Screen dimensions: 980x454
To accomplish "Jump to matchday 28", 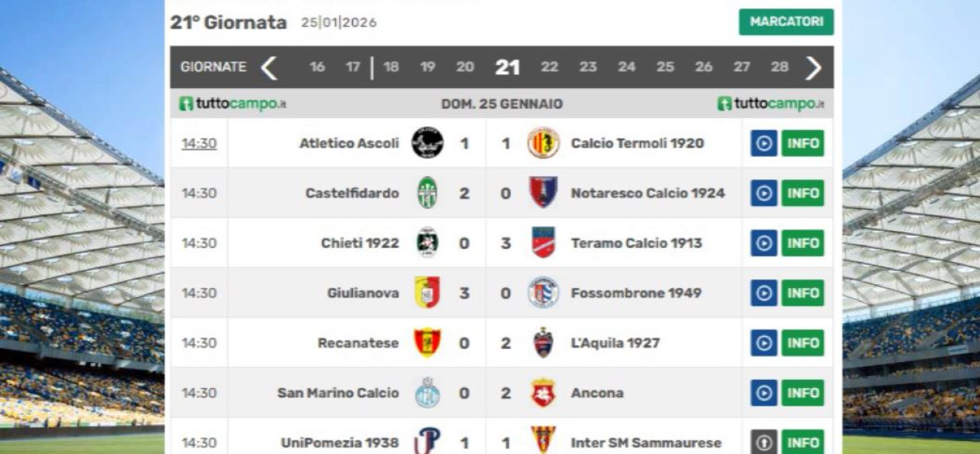I will click(779, 67).
